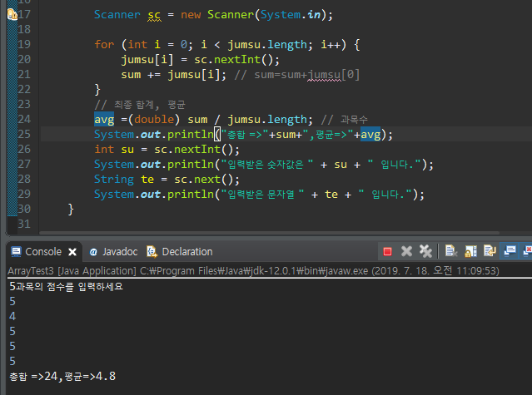Click the (double) cast on line 24
Viewport: 532px width, 395px height.
154,119
